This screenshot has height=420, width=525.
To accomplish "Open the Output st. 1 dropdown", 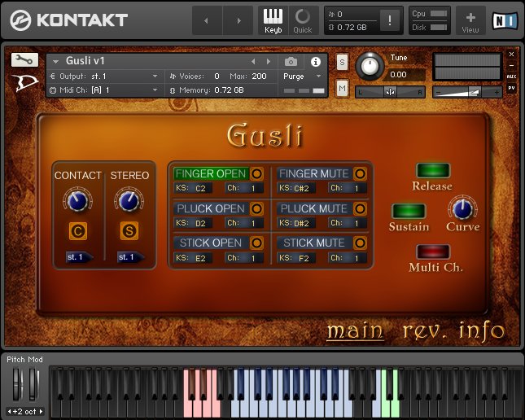I will (x=105, y=77).
